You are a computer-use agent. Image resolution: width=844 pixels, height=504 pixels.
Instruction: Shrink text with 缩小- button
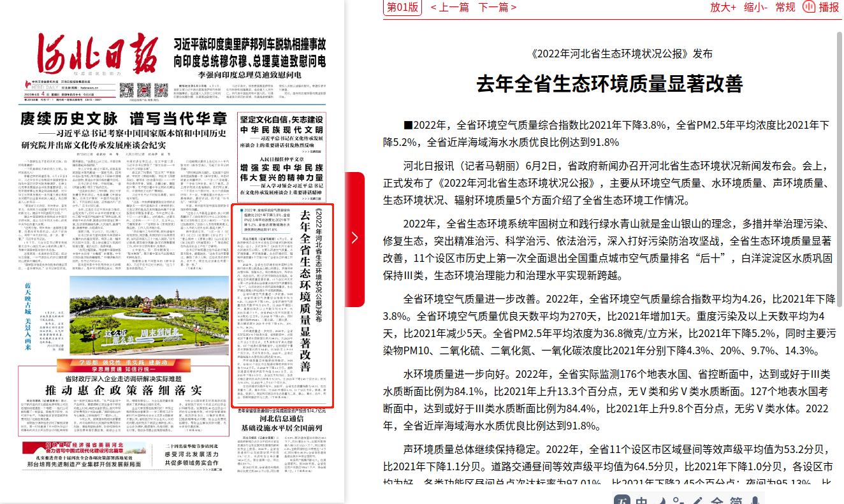pyautogui.click(x=755, y=7)
